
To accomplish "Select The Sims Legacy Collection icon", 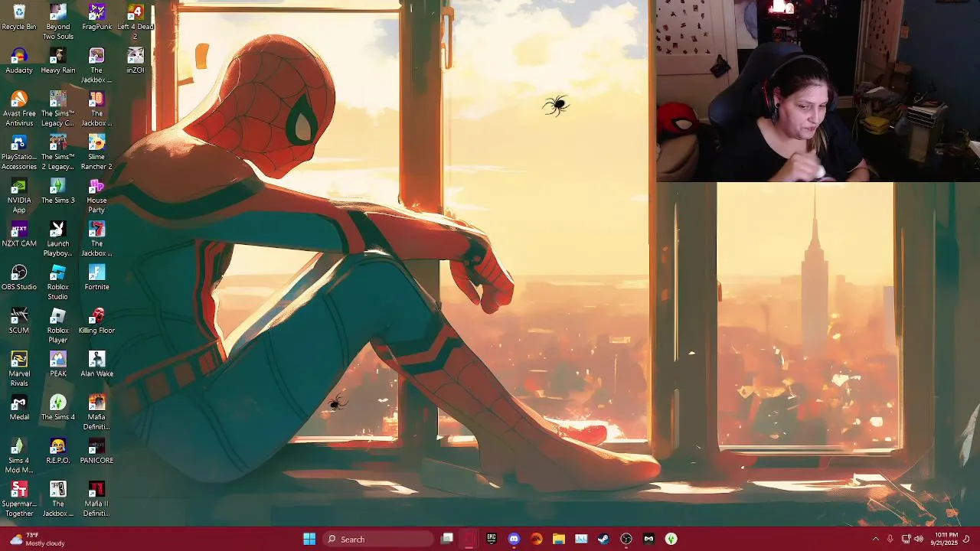I will 58,108.
